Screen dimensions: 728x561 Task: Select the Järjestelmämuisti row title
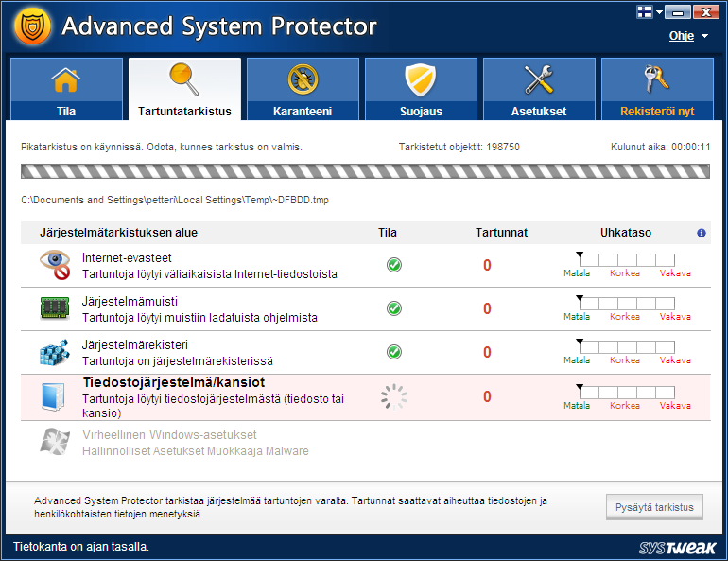pos(130,302)
